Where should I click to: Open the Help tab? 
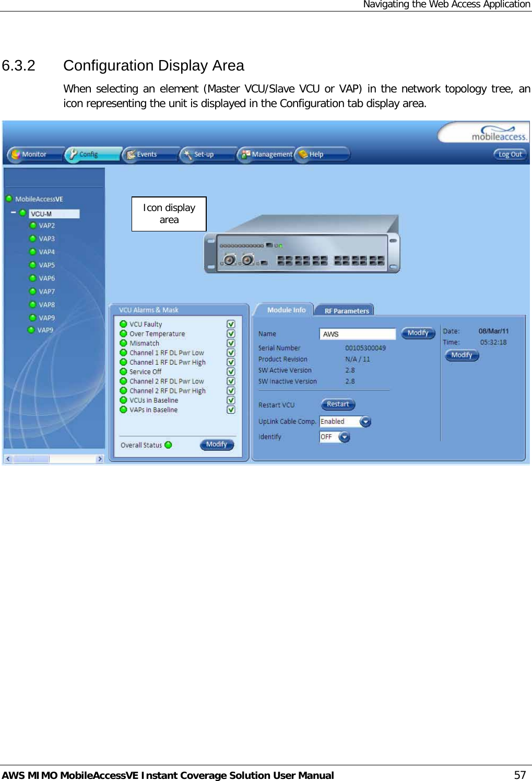pyautogui.click(x=322, y=155)
